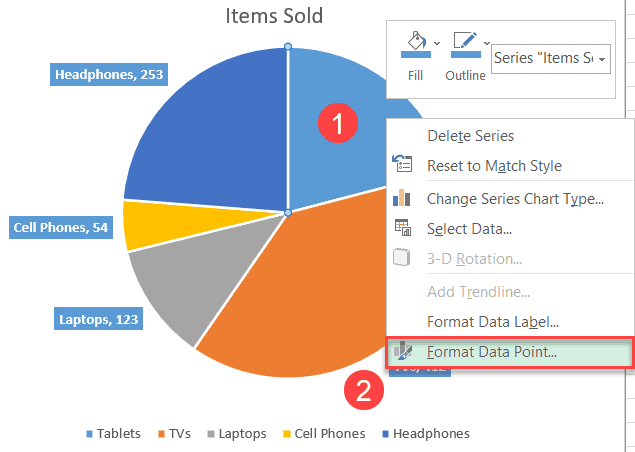The width and height of the screenshot is (635, 452).
Task: Select Format Data Label menu entry
Action: click(492, 322)
